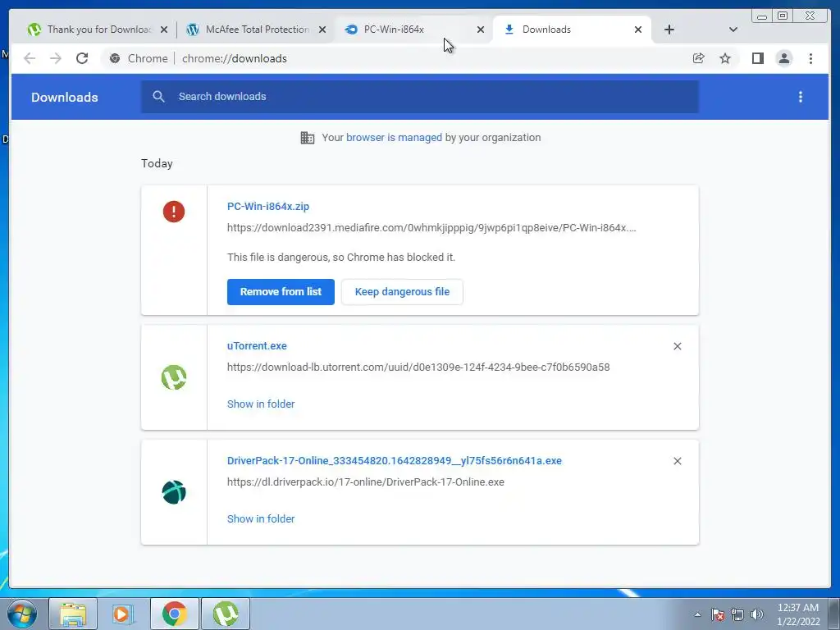Bookmark this tab with the star icon
Image resolution: width=840 pixels, height=630 pixels.
725,58
